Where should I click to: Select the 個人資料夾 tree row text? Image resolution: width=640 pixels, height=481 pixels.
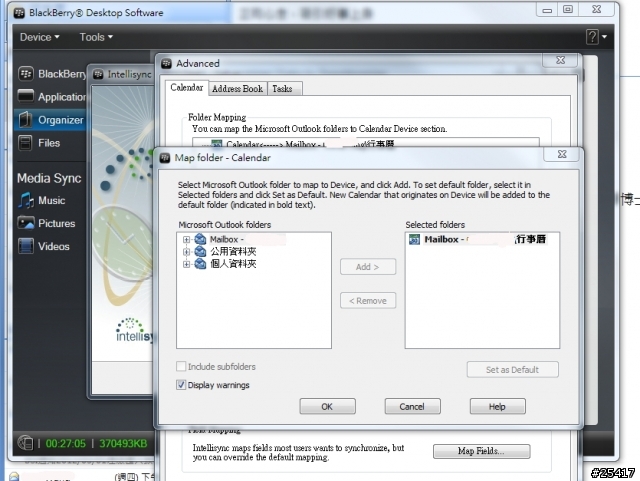[233, 264]
